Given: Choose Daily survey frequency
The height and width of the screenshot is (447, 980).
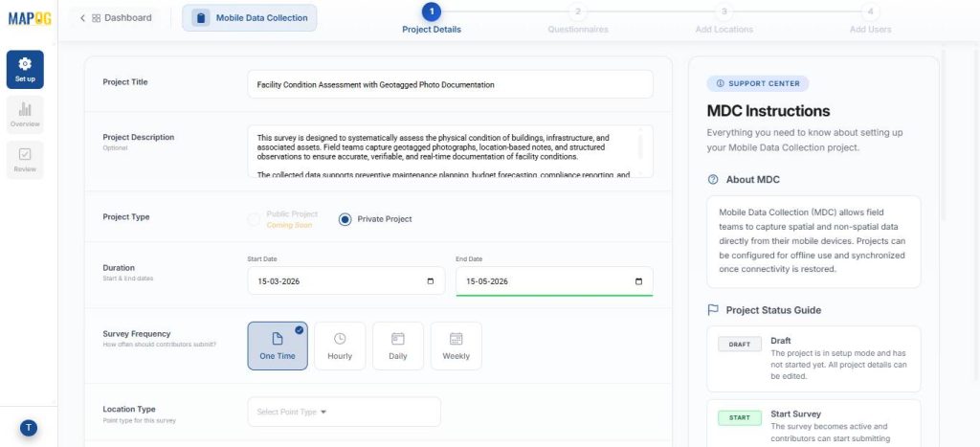Looking at the screenshot, I should point(397,346).
